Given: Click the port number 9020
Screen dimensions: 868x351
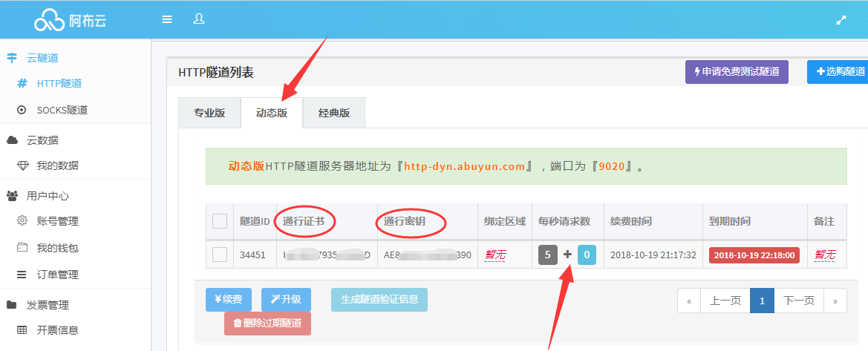Looking at the screenshot, I should (613, 166).
